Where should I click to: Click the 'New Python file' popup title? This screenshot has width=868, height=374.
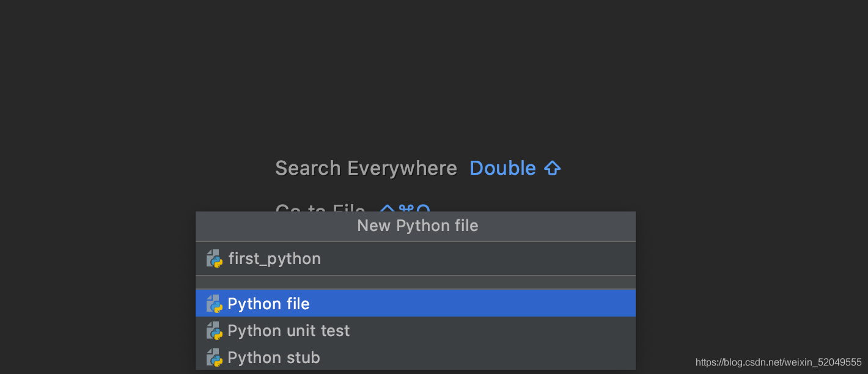[x=417, y=226]
